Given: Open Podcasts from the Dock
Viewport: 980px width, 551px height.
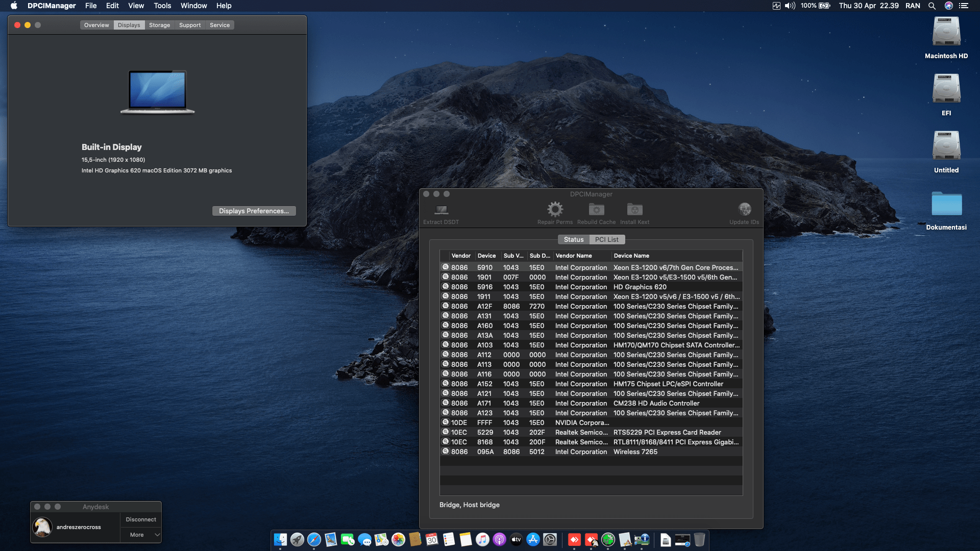Looking at the screenshot, I should coord(499,539).
